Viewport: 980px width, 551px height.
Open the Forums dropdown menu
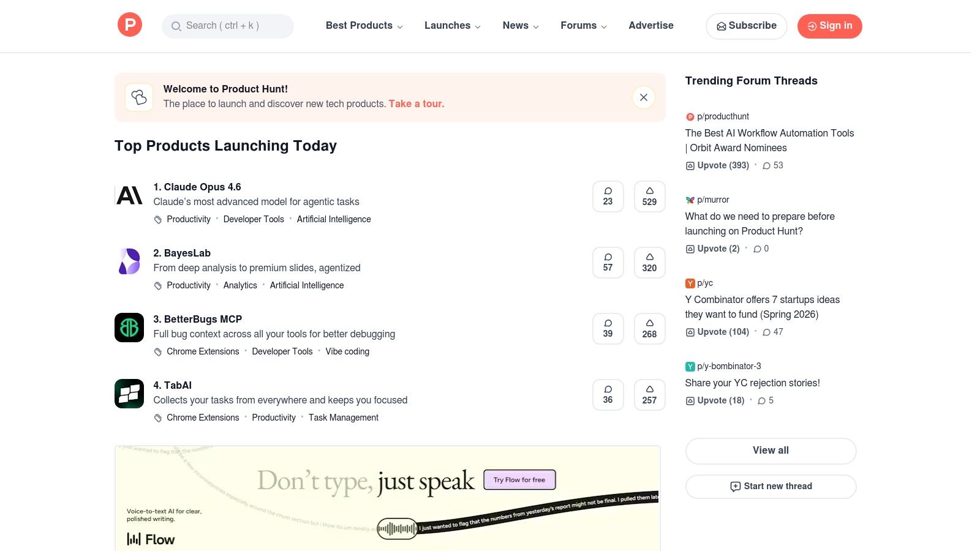tap(584, 26)
